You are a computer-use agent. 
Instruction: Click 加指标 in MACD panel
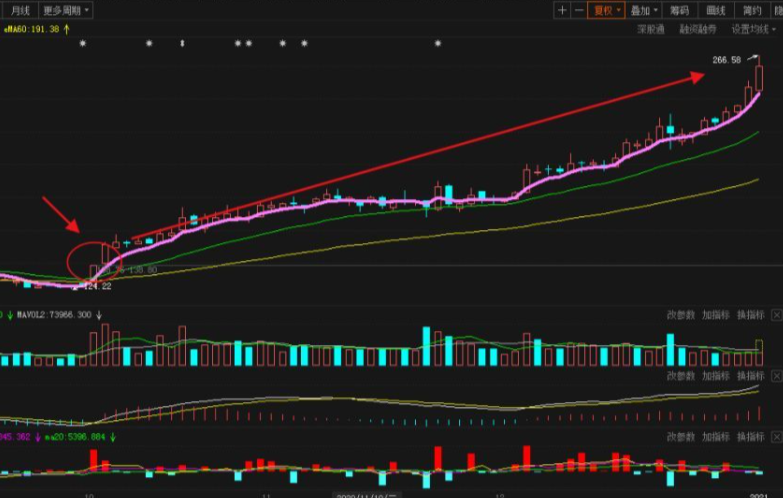coord(716,376)
